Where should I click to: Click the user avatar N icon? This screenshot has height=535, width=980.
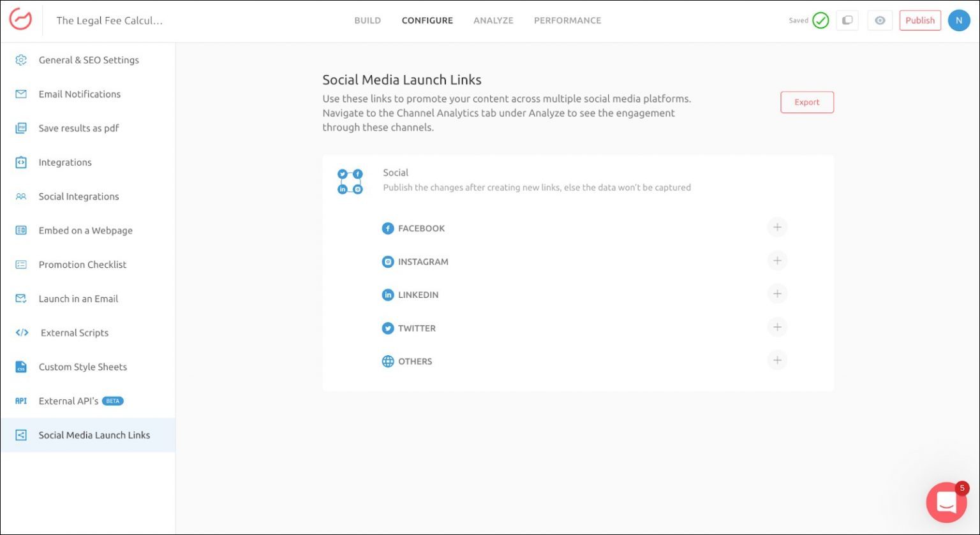click(x=958, y=20)
